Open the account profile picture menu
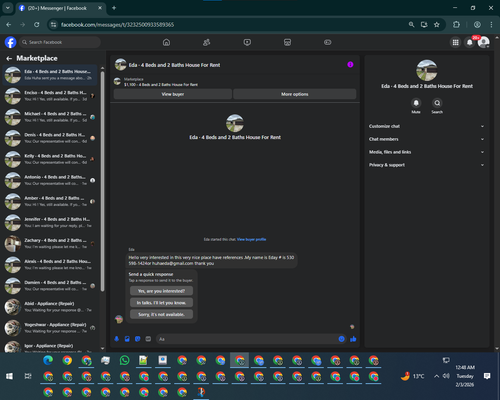Screen dimensions: 500x400 [484, 42]
